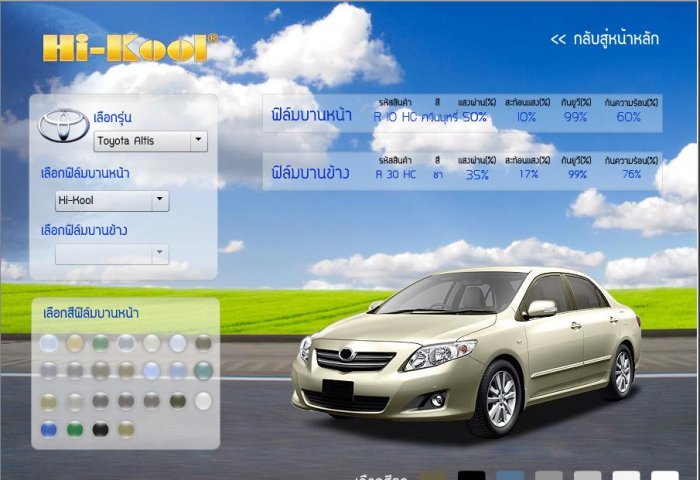Pick the cornflower blue swatch, second row
Screen dimensions: 700x480
click(178, 371)
